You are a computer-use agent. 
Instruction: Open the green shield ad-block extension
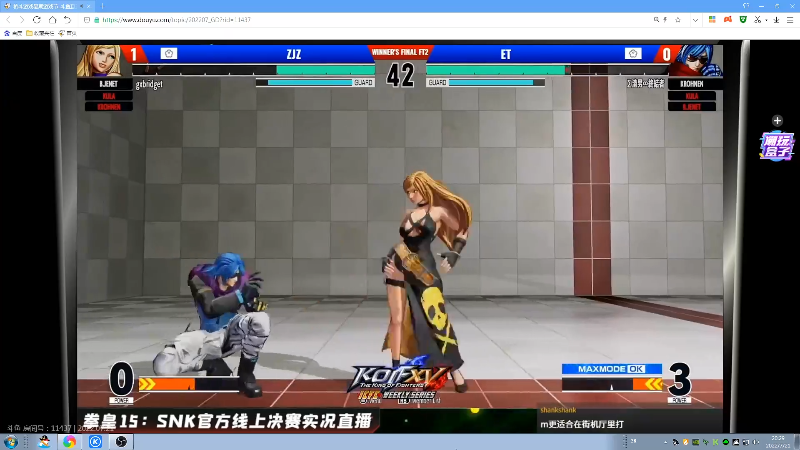743,19
